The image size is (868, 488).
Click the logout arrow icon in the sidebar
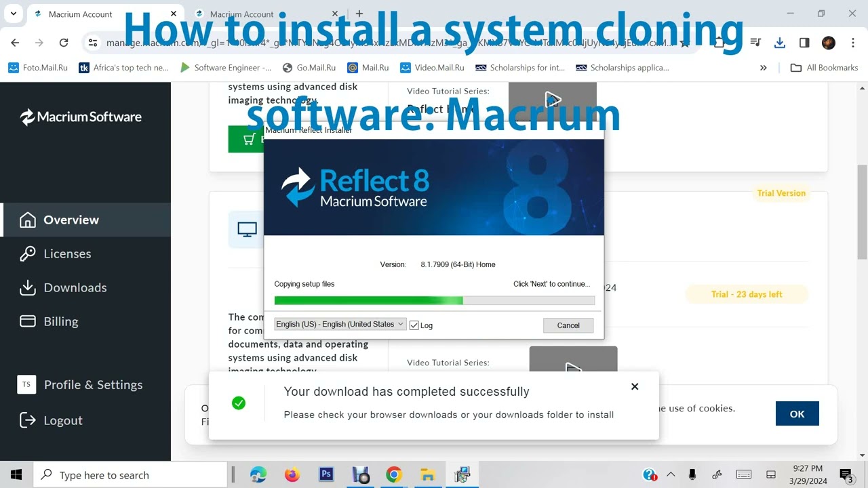click(x=28, y=420)
